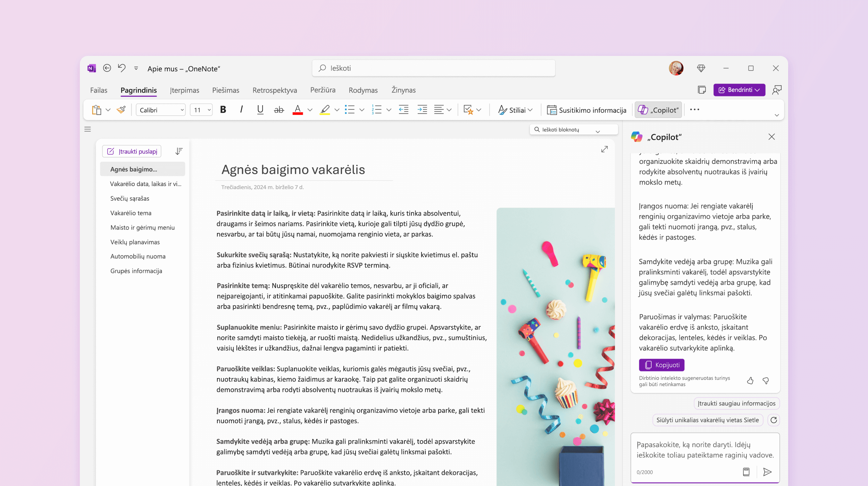Screen dimensions: 868x486
Task: Expand the font size dropdown
Action: tap(208, 110)
